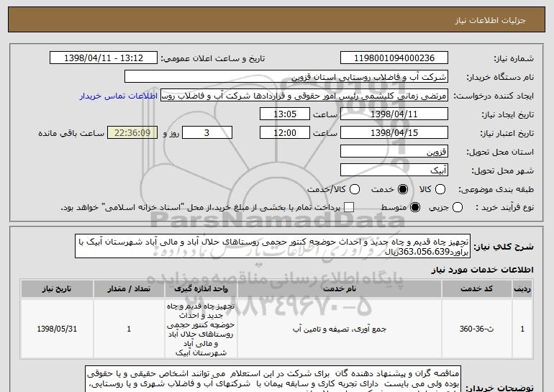
Task: Click the اطلاعات خدمات مورد نیاز heading
Action: pyautogui.click(x=482, y=270)
